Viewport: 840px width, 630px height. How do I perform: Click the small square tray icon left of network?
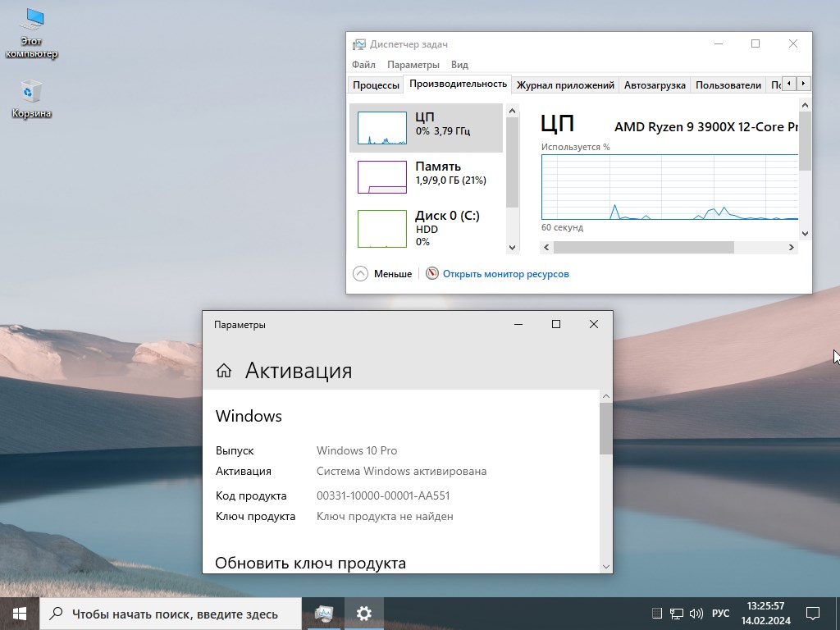click(657, 614)
